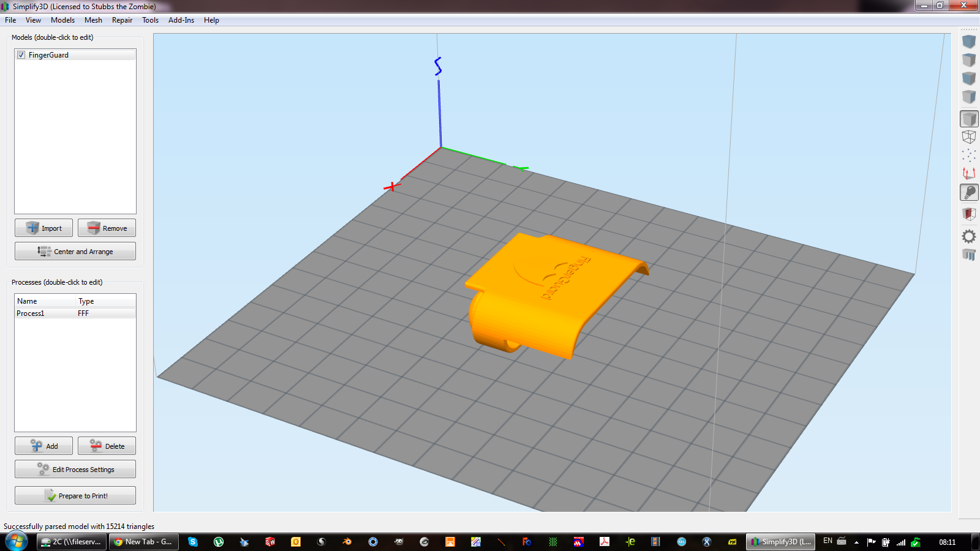The image size is (980, 551).
Task: Open the Tools menu
Action: (150, 20)
